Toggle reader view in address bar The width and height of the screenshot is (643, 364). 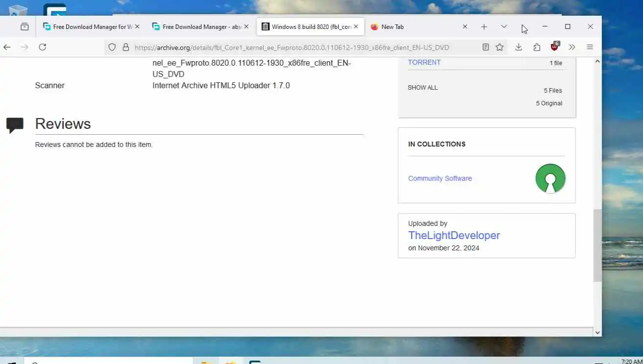[x=485, y=47]
